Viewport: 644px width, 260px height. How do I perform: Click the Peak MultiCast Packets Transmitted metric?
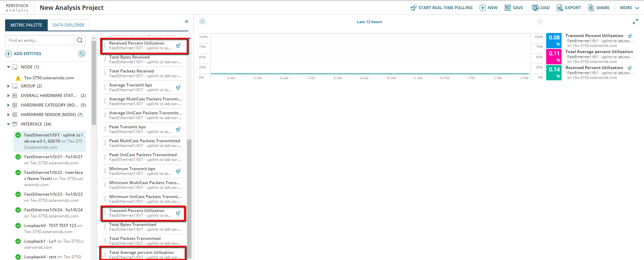[142, 143]
